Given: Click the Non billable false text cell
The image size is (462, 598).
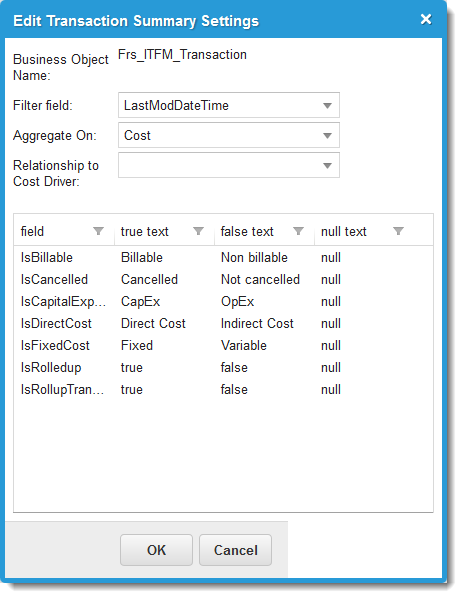Looking at the screenshot, I should [254, 257].
